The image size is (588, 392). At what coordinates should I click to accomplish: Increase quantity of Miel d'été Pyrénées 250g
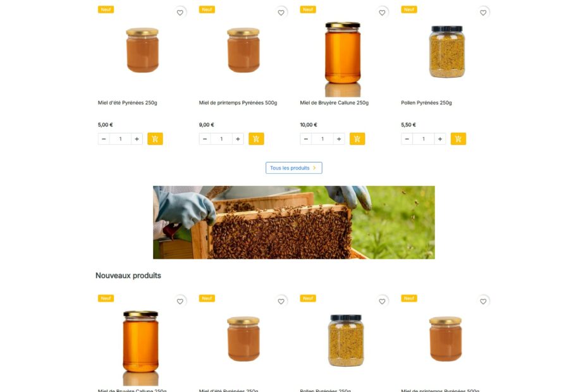point(137,139)
